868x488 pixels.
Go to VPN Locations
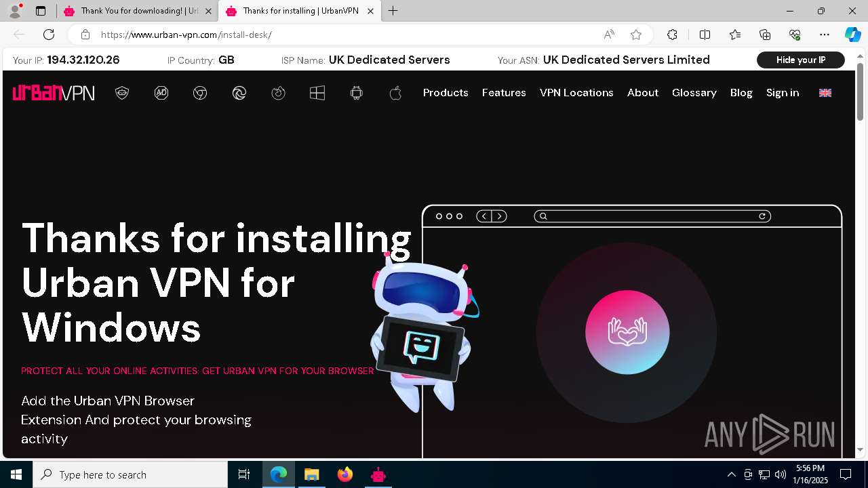point(576,93)
